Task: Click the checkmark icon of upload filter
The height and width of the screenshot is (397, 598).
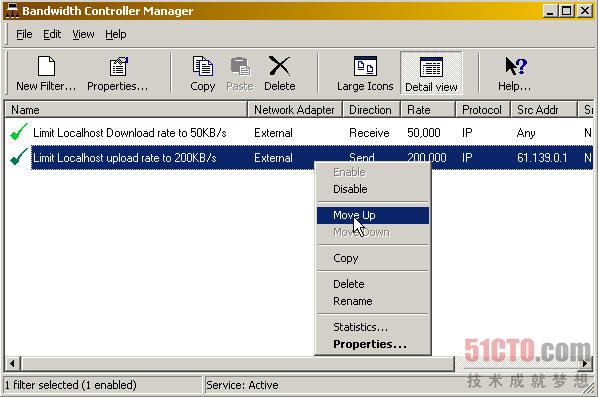Action: pos(19,157)
